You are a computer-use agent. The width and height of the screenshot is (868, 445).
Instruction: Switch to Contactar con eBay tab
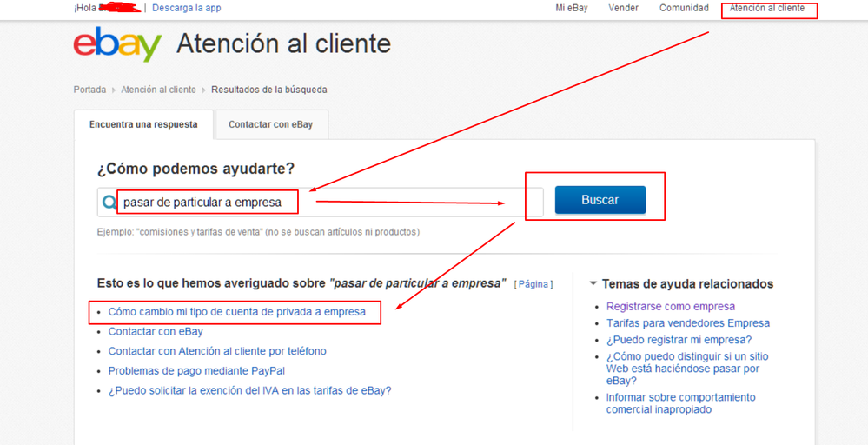coord(271,124)
